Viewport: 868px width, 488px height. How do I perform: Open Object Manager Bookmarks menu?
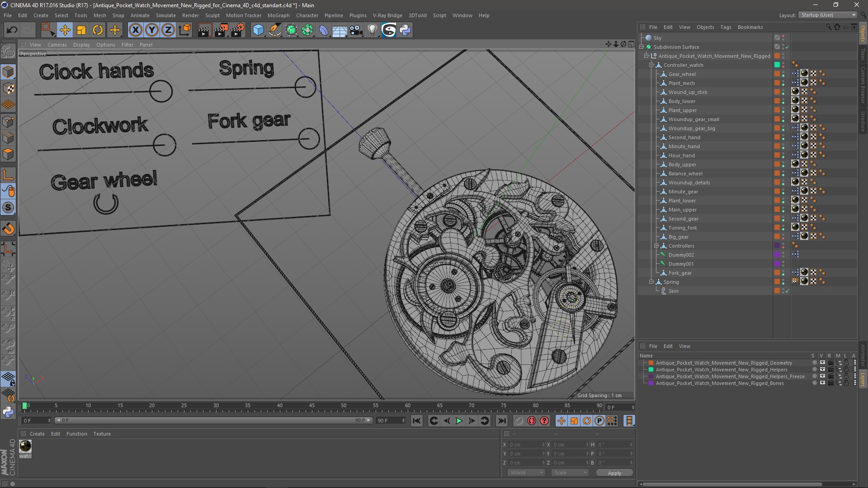[x=750, y=27]
